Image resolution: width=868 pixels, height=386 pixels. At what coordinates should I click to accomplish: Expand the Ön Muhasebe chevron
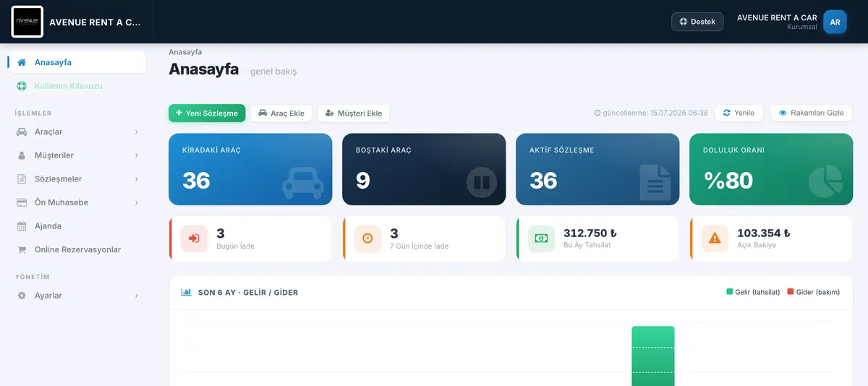pos(136,202)
